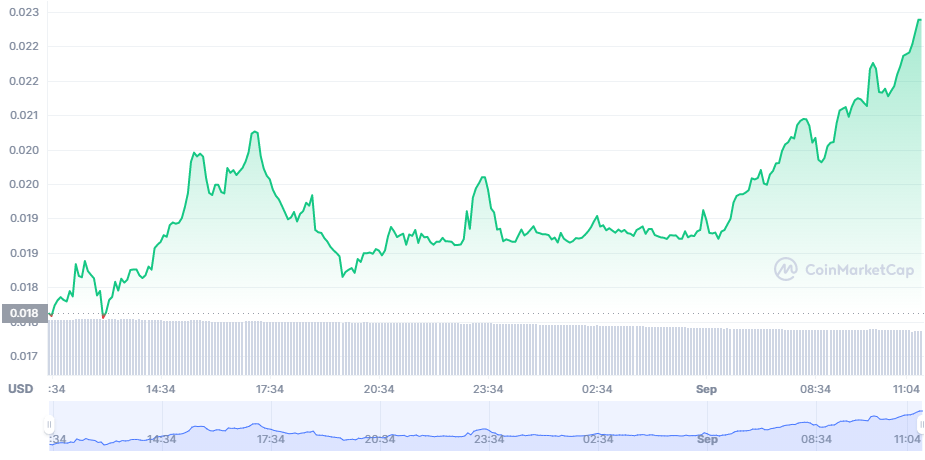
Task: Click the Sep label inside the navigator strip
Action: pos(707,439)
